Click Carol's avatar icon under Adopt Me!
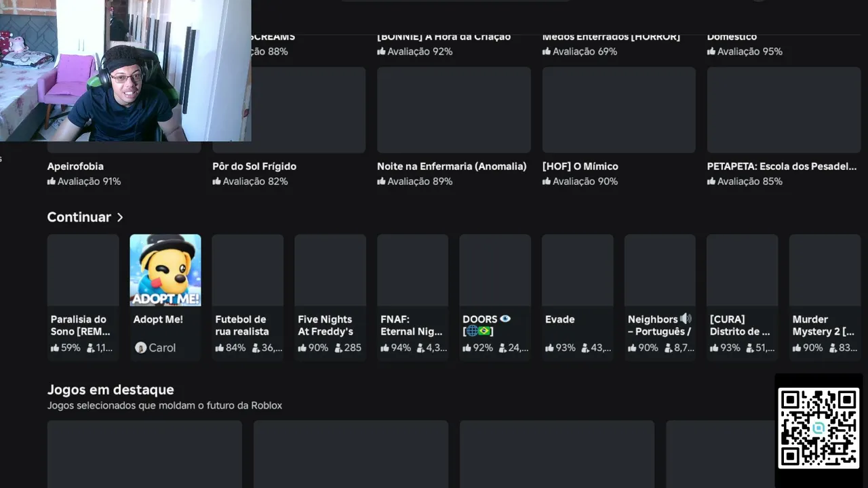The height and width of the screenshot is (488, 868). [140, 348]
